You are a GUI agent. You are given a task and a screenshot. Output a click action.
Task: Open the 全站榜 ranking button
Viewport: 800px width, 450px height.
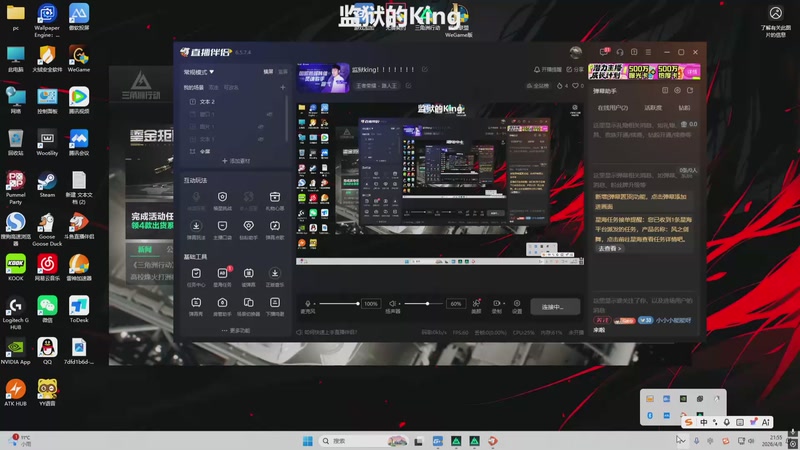[x=538, y=86]
